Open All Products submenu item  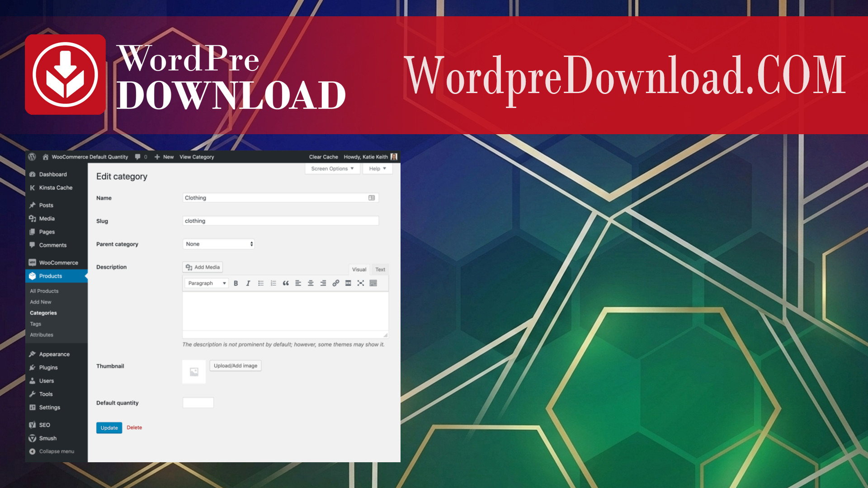click(44, 291)
